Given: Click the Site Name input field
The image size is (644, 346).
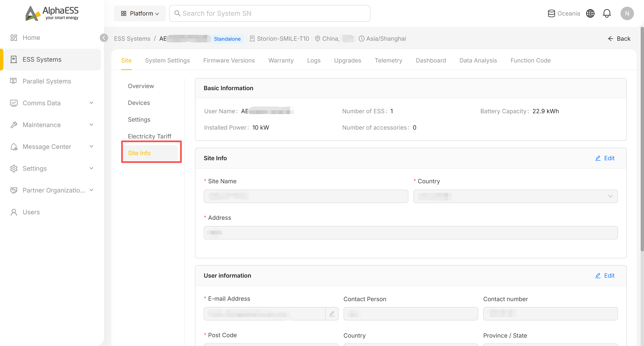Looking at the screenshot, I should (x=306, y=196).
